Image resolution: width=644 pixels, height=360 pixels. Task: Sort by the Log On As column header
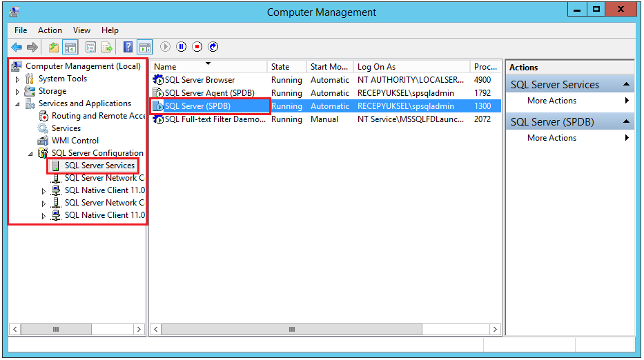tap(411, 66)
